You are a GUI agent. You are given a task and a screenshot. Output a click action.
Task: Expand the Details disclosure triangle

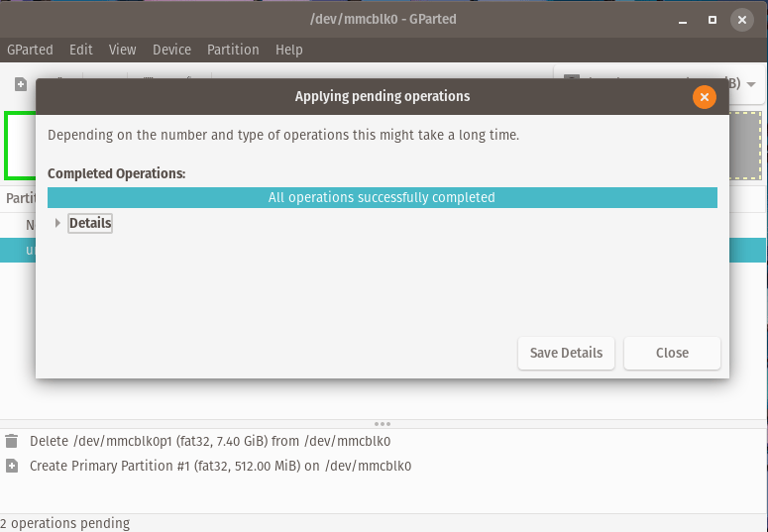pyautogui.click(x=57, y=224)
